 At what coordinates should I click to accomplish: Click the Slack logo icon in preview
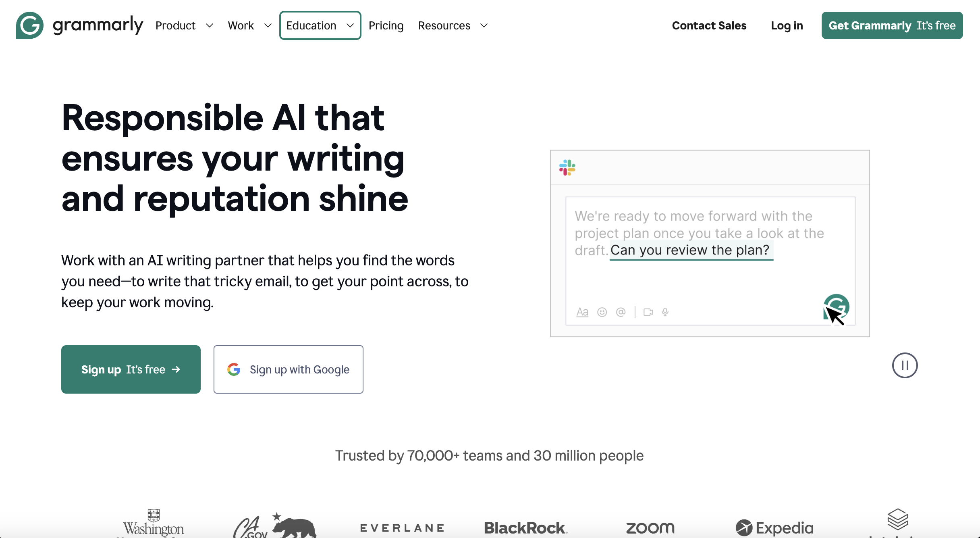[x=568, y=167]
